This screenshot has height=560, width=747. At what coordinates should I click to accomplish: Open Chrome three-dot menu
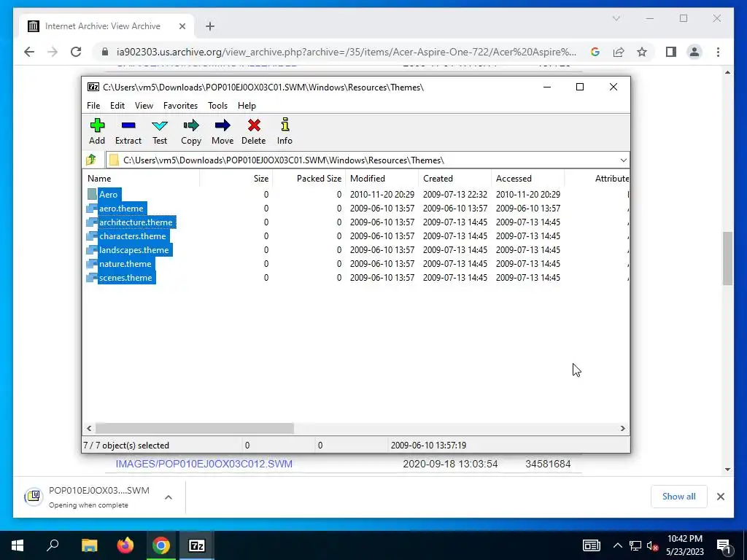coord(718,52)
